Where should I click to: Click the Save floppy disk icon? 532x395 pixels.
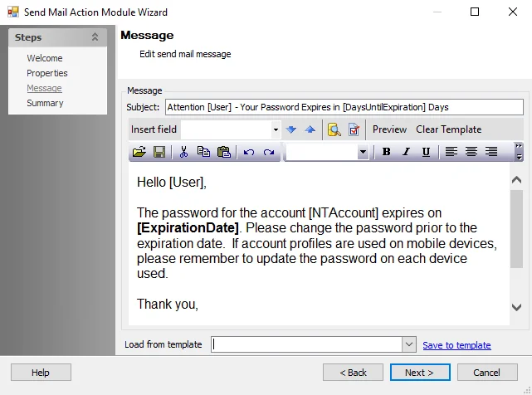click(159, 152)
